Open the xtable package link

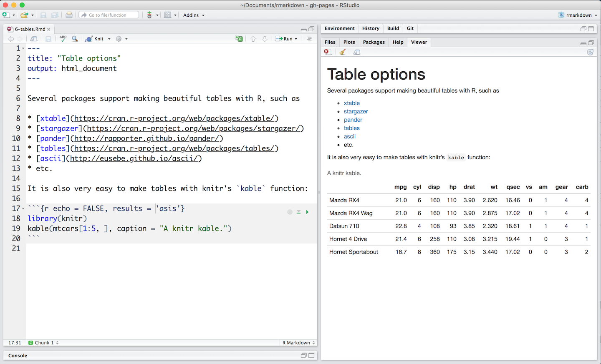(x=352, y=103)
